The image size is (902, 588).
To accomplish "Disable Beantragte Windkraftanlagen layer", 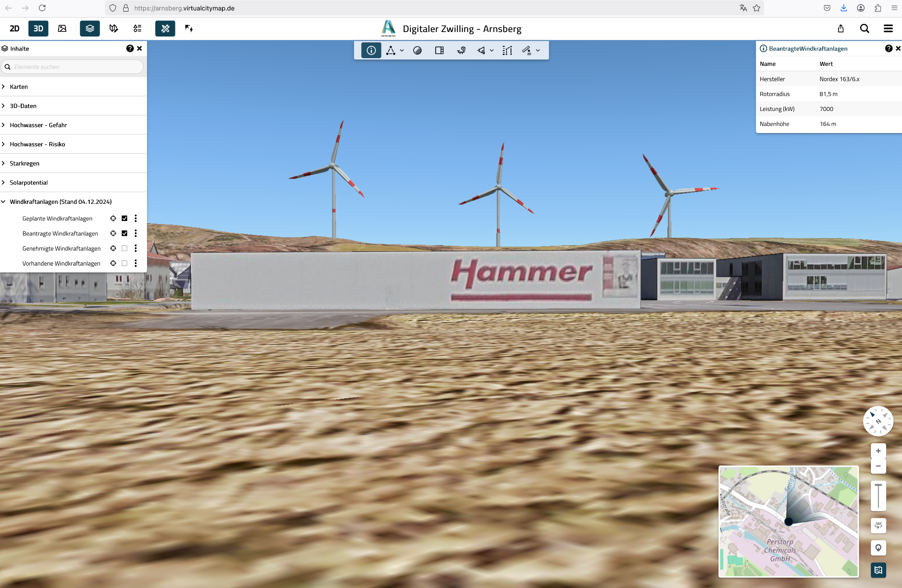I will point(124,233).
